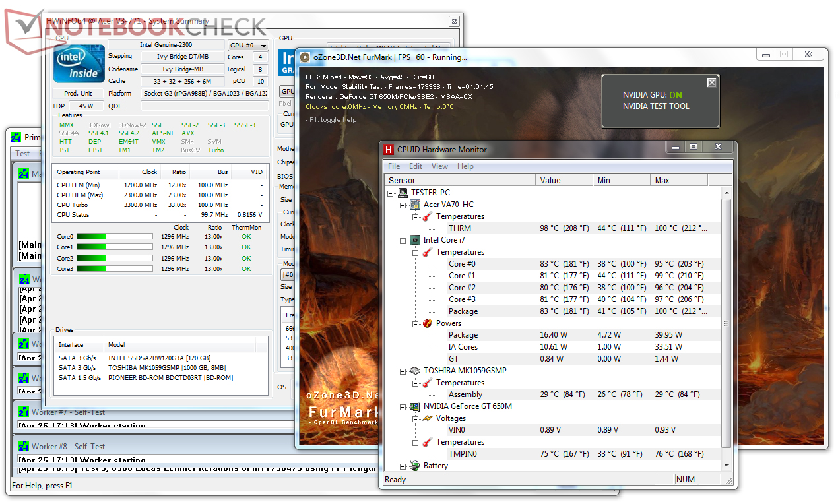Select the THRM temperature row
Image resolution: width=840 pixels, height=504 pixels.
click(x=553, y=228)
